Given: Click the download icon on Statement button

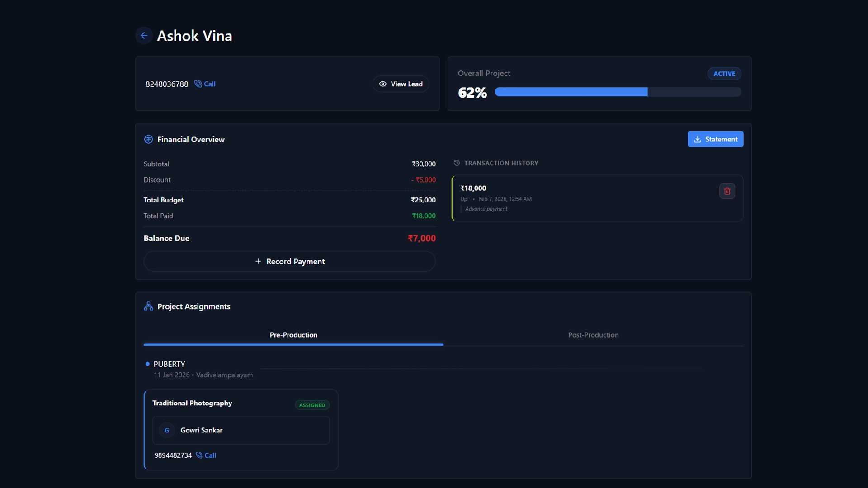Looking at the screenshot, I should [x=697, y=139].
